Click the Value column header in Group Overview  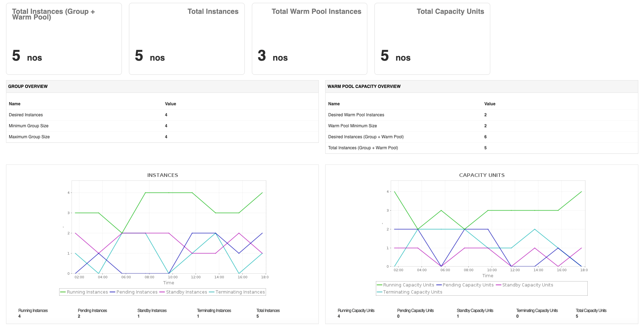[170, 104]
